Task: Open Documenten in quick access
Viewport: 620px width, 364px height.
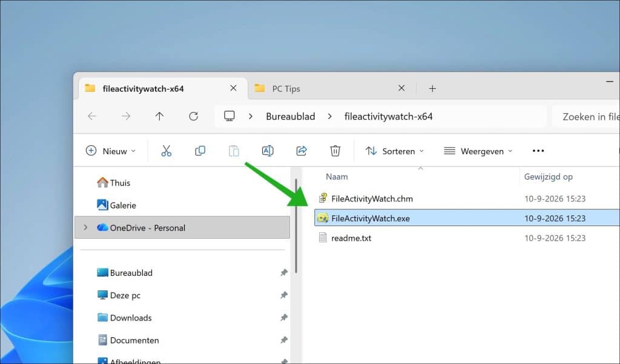Action: tap(128, 340)
